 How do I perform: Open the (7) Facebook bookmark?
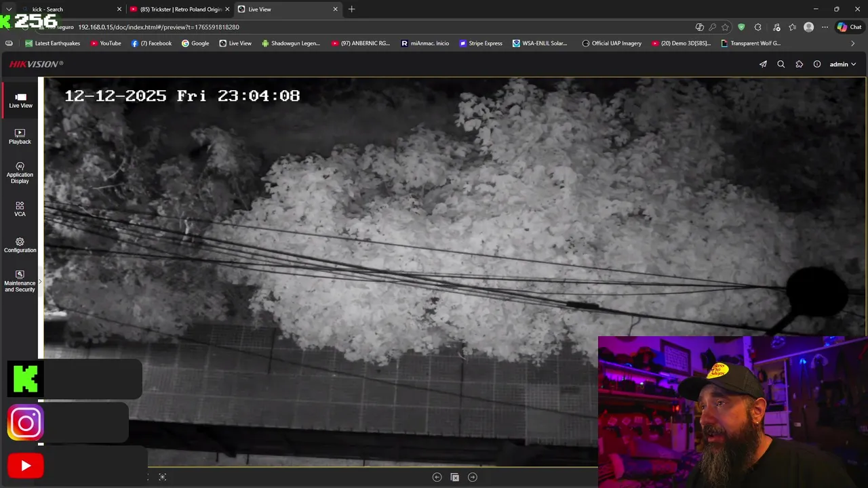(151, 43)
